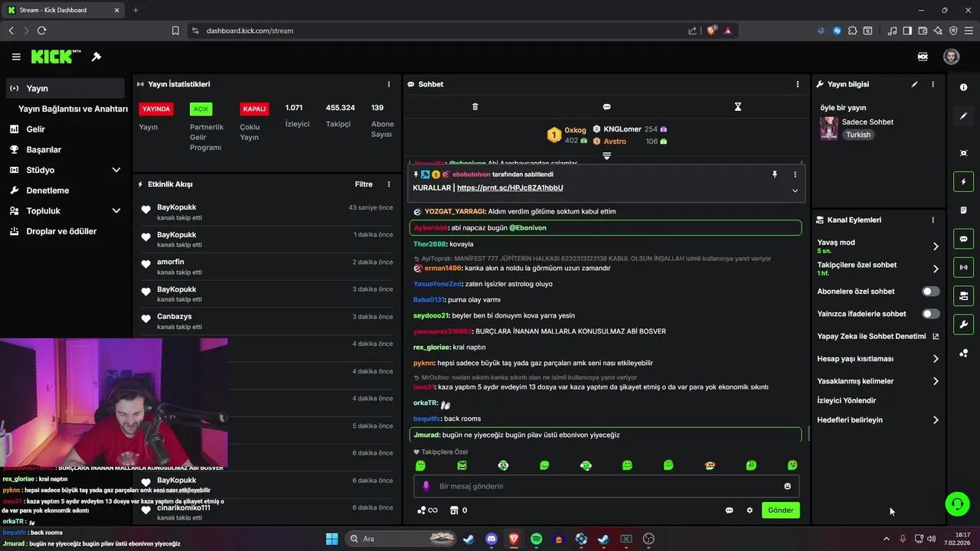Open the Spotify icon in taskbar

point(536,539)
